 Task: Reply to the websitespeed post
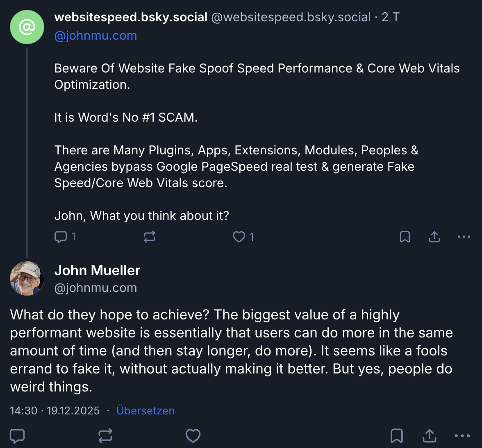tap(60, 237)
